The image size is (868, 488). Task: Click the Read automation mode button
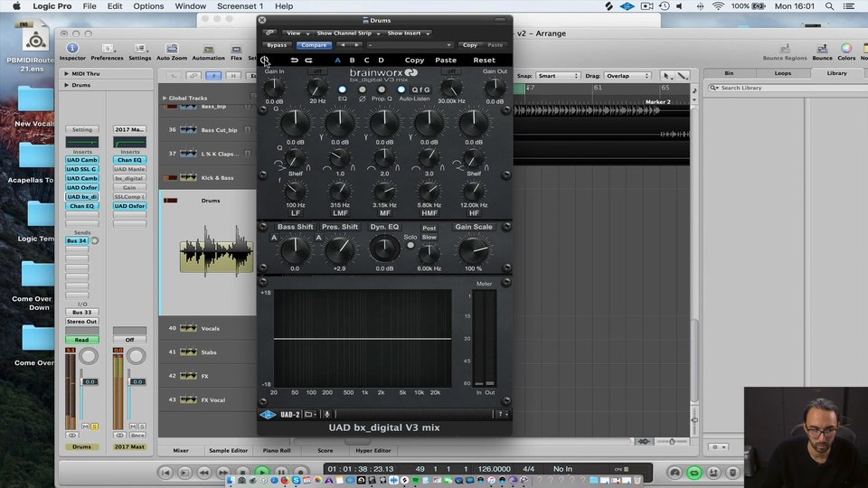(x=82, y=340)
